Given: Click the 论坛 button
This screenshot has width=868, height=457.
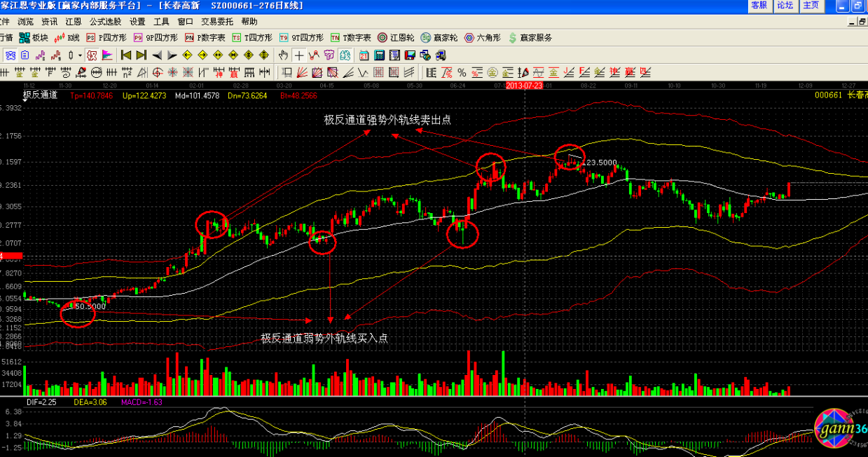Looking at the screenshot, I should point(785,6).
